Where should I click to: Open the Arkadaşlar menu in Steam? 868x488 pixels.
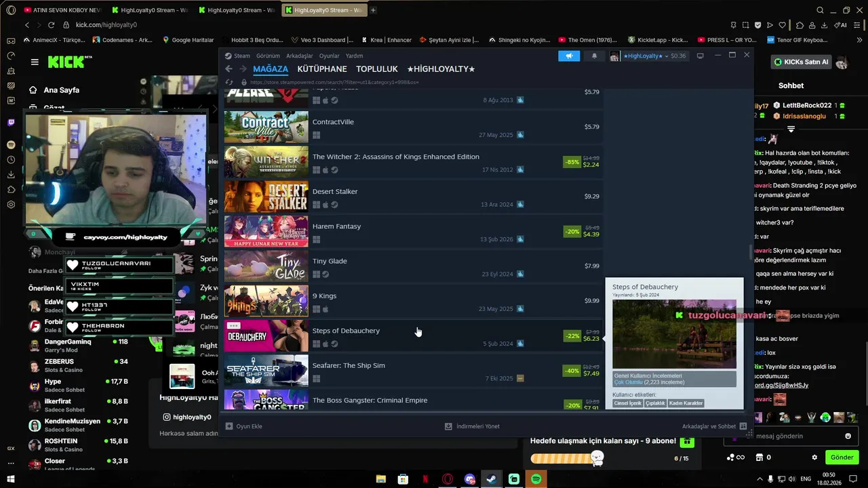[300, 56]
